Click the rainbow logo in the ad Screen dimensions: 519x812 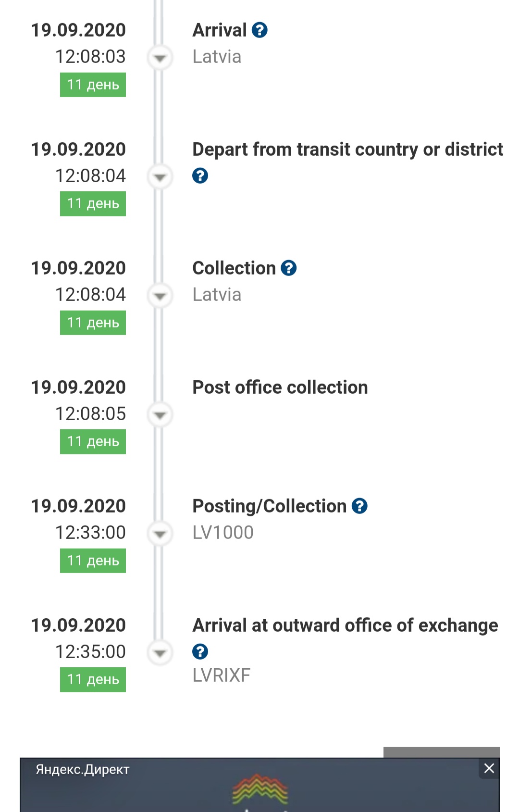259,788
